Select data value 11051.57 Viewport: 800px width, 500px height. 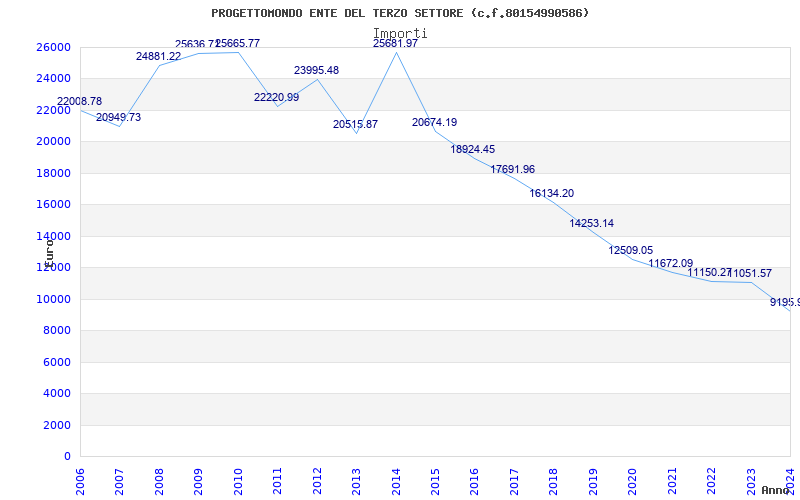pyautogui.click(x=751, y=273)
